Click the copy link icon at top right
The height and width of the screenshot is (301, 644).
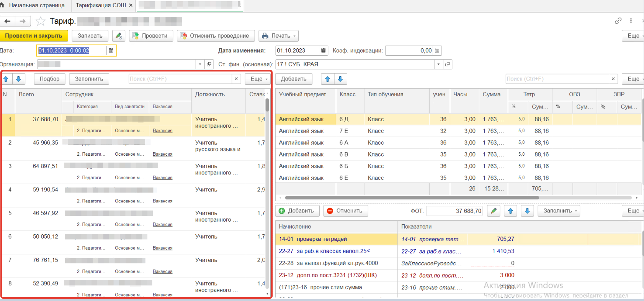click(x=618, y=21)
